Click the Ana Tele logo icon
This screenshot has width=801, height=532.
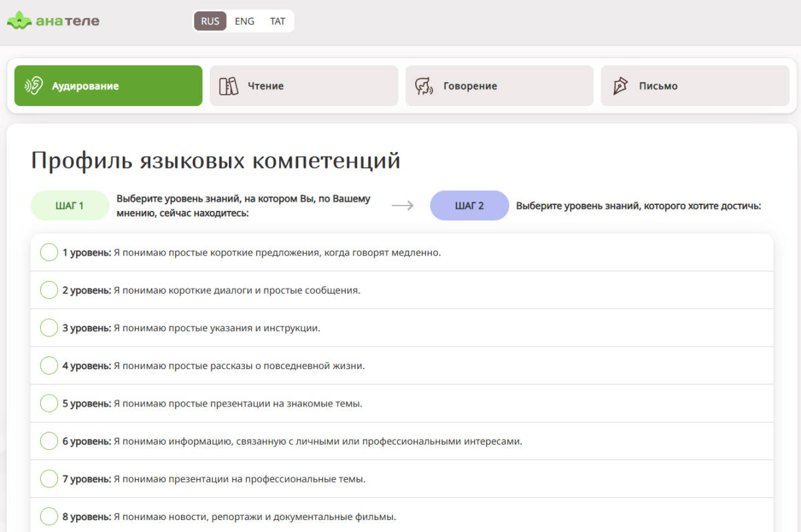point(19,21)
